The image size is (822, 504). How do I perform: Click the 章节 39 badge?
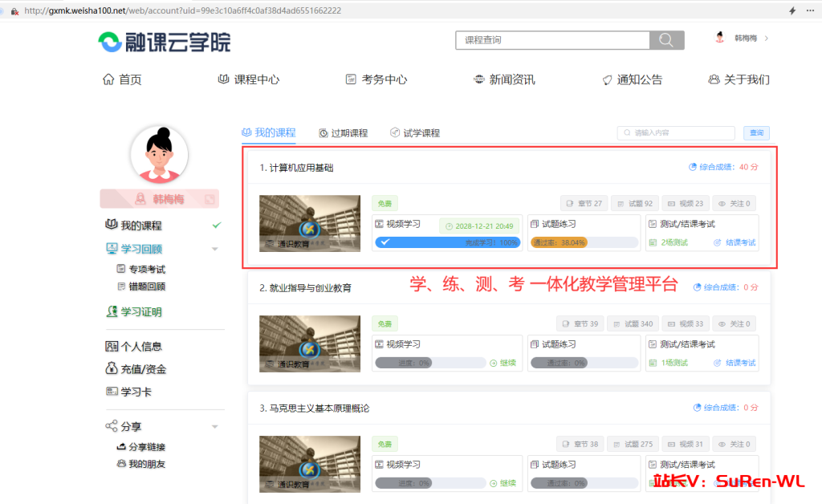pyautogui.click(x=580, y=323)
